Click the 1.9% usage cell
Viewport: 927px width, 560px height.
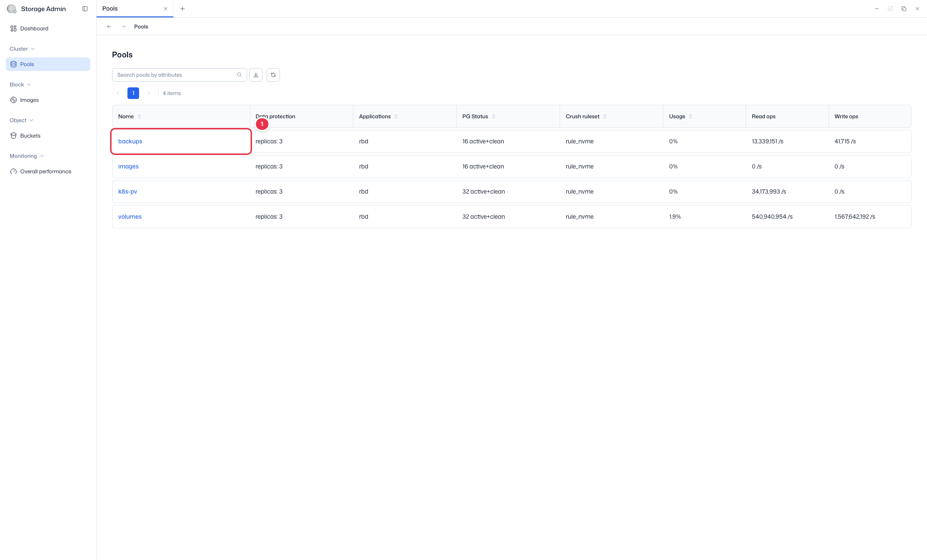675,217
